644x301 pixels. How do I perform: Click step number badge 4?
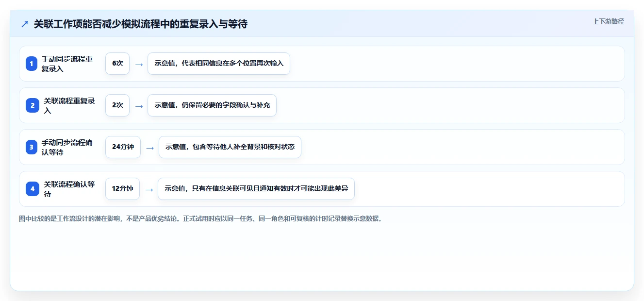coord(32,189)
